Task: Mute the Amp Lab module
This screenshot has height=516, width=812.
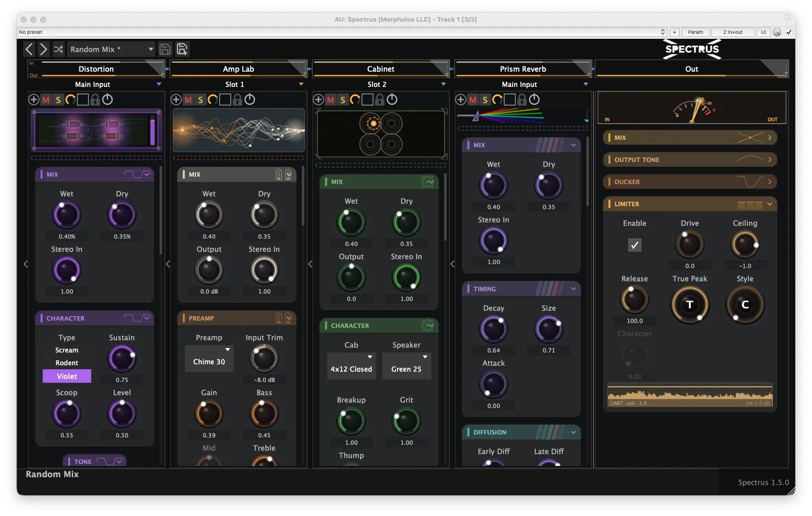Action: [188, 100]
